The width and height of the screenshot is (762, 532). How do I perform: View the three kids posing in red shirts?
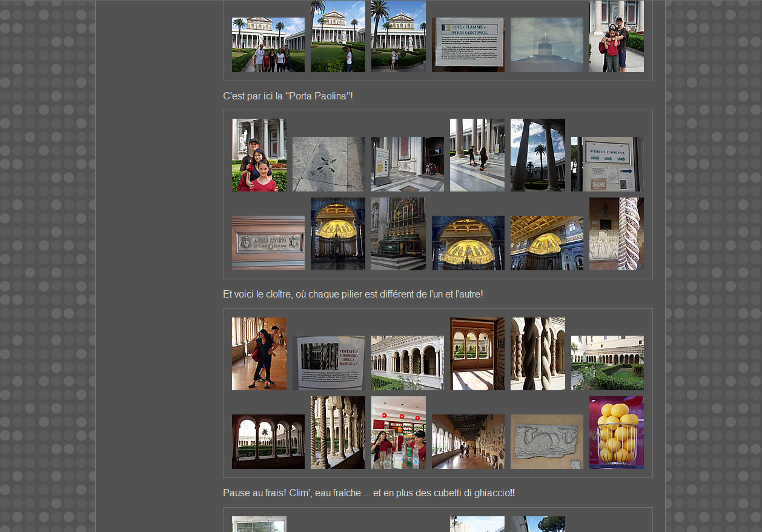[259, 155]
